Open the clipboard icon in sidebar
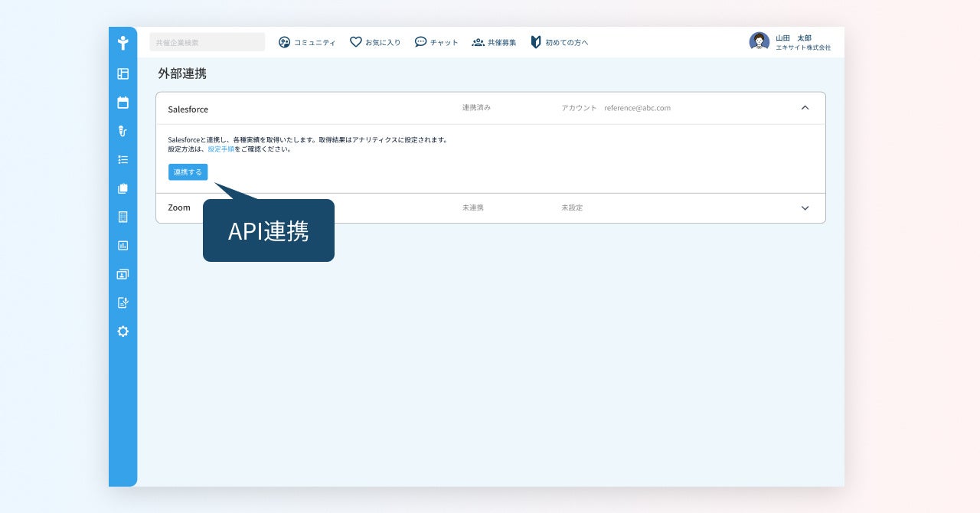 [122, 188]
